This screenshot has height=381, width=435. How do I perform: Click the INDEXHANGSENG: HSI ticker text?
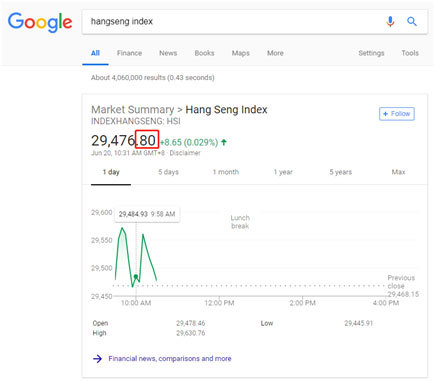coord(136,121)
